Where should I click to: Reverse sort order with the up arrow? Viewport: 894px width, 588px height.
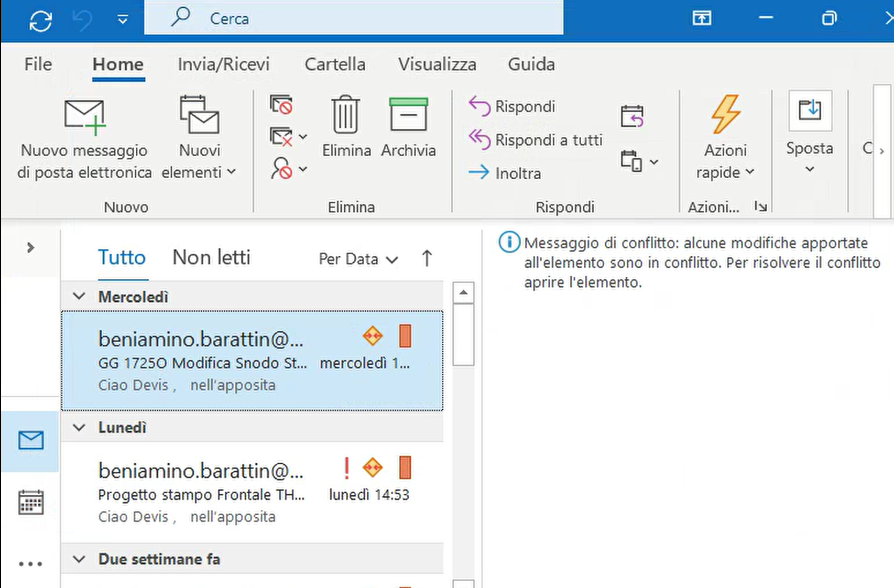coord(427,258)
